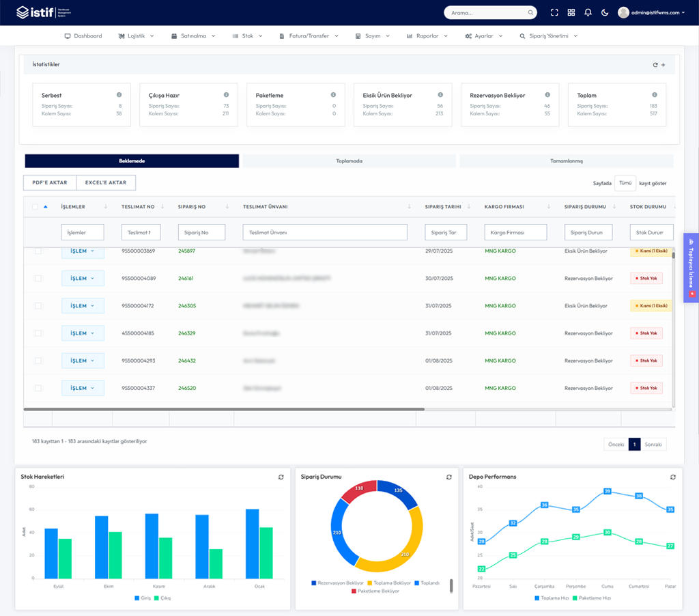Click the plus icon in İstatistikler header

664,65
